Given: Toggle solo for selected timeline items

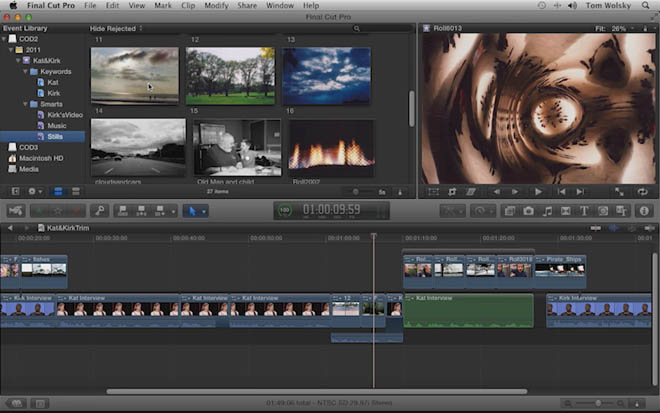Looking at the screenshot, I should coord(632,228).
